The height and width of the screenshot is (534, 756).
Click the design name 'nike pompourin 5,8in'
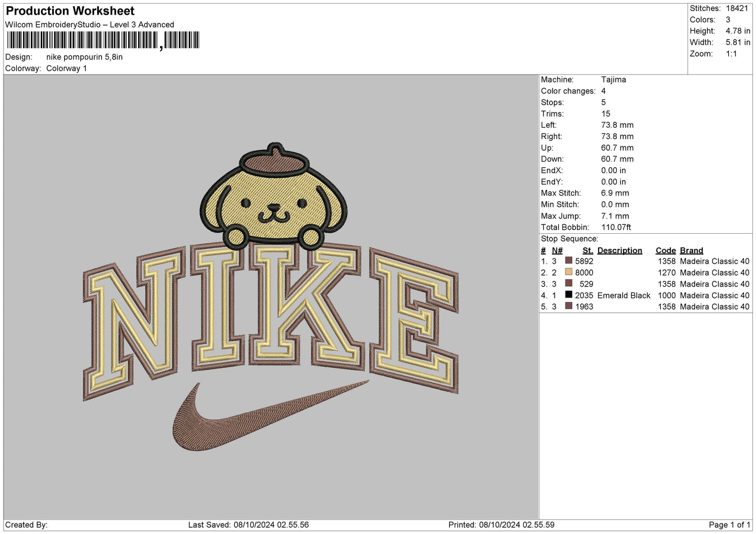pos(85,57)
